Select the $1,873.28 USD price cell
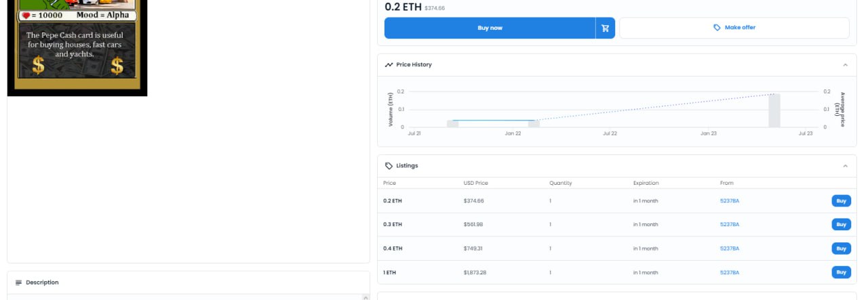The image size is (868, 300). [x=475, y=272]
